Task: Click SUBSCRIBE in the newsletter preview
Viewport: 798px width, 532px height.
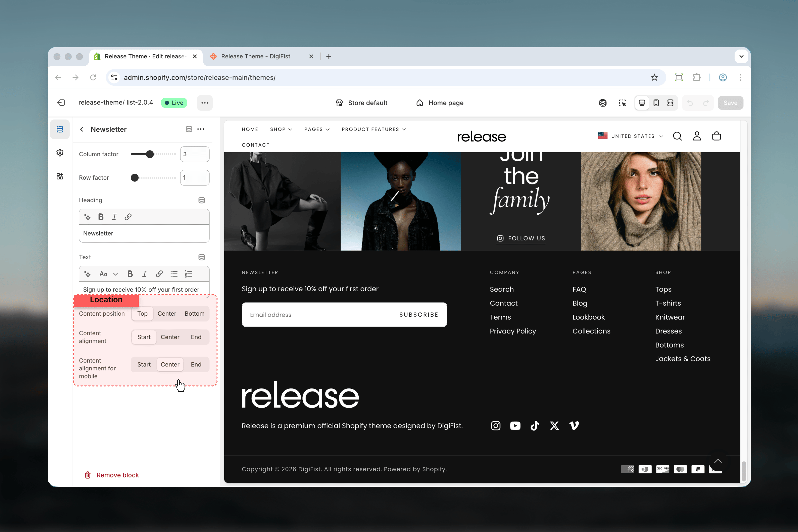Action: (x=419, y=314)
